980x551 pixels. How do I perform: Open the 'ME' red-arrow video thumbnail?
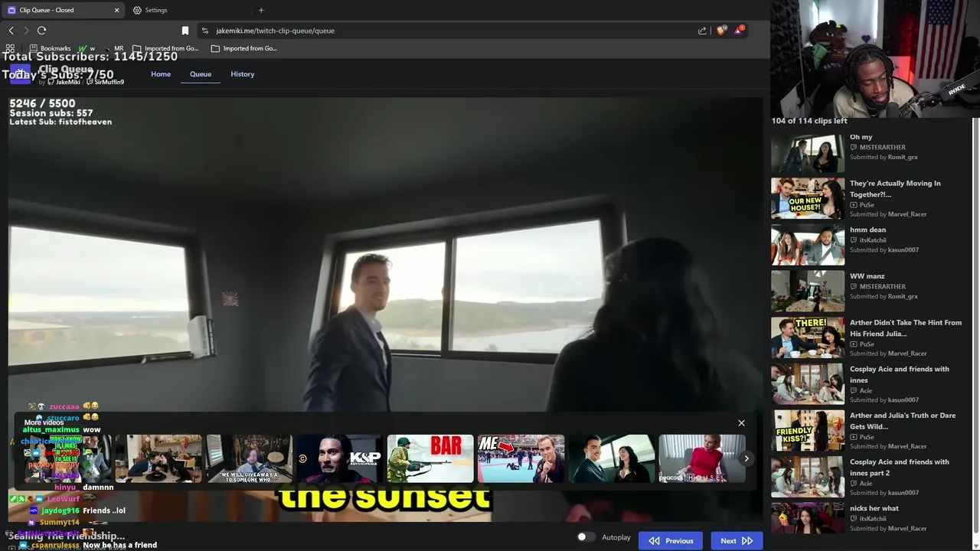[521, 458]
